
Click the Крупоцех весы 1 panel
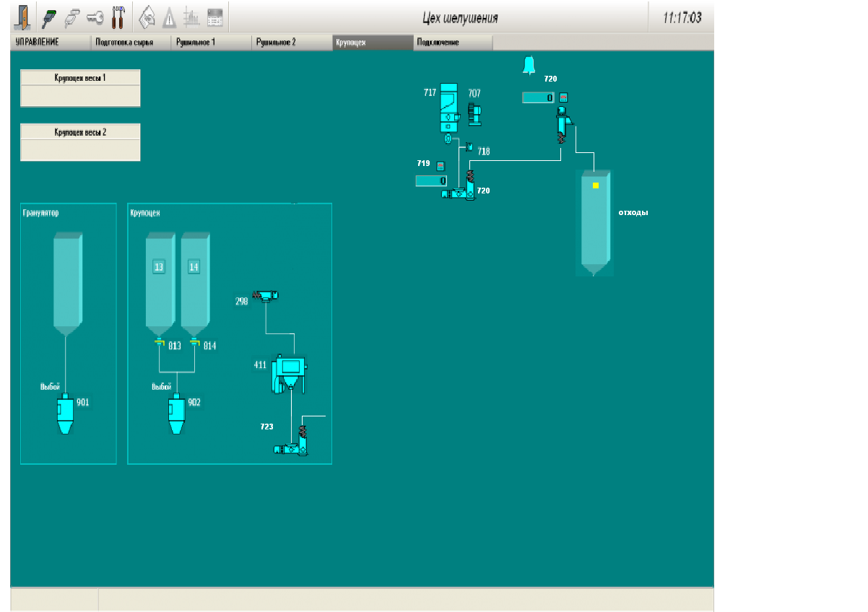80,88
